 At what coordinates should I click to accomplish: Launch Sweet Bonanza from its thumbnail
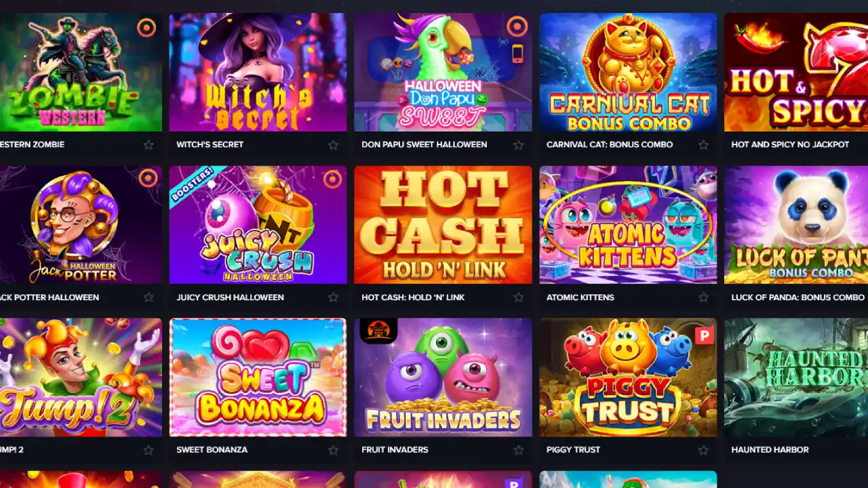pos(258,377)
